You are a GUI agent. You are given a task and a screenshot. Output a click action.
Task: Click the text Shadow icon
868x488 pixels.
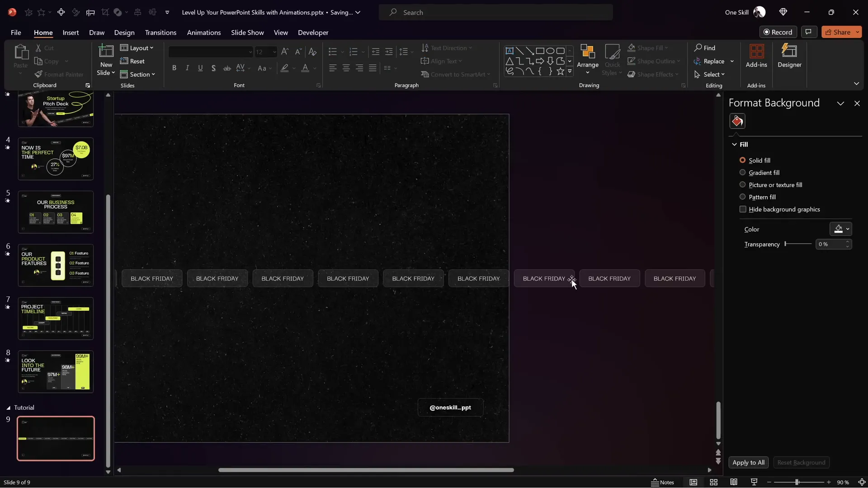point(213,68)
